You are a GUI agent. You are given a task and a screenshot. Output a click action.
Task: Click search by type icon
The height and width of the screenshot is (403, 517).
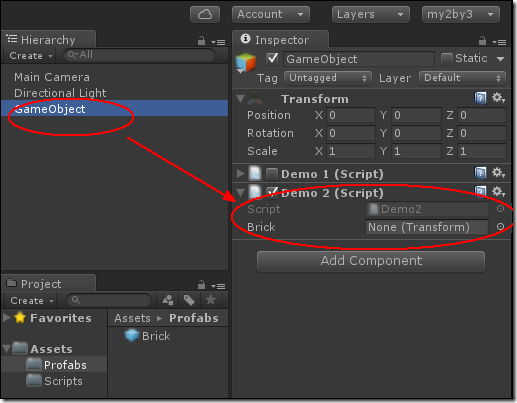pos(167,300)
